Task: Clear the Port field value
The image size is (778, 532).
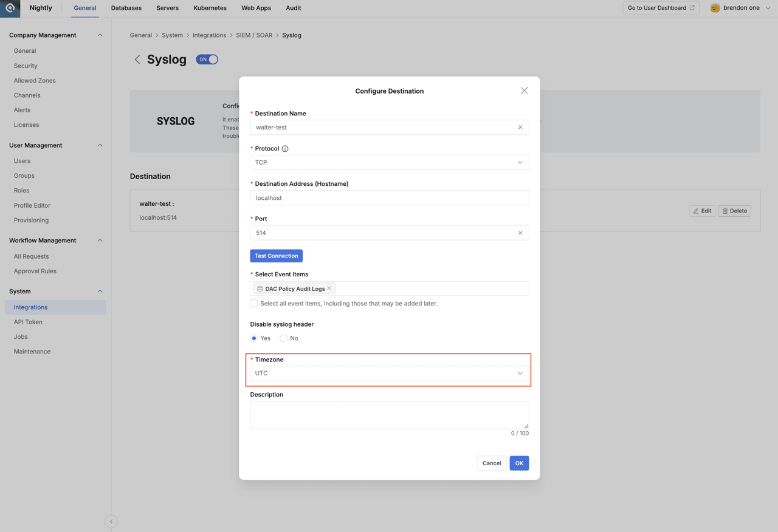Action: point(520,233)
